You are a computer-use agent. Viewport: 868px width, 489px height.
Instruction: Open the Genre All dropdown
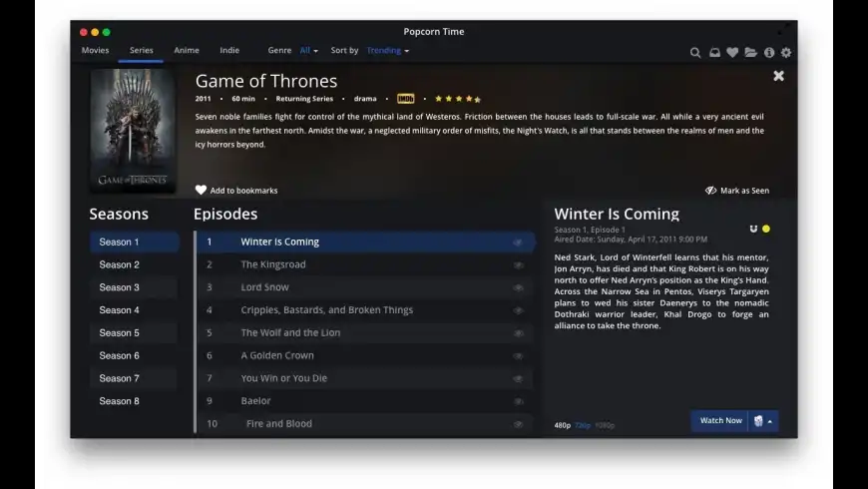[309, 50]
